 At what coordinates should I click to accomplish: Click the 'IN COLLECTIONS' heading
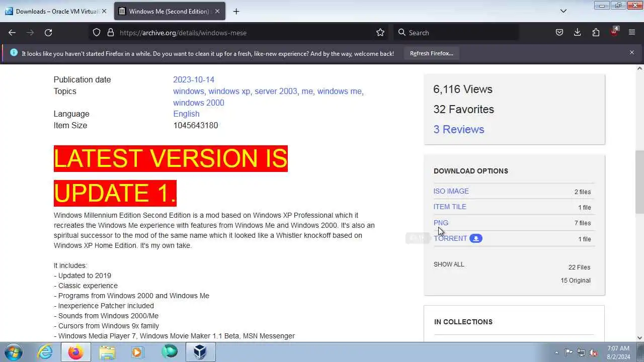(463, 322)
